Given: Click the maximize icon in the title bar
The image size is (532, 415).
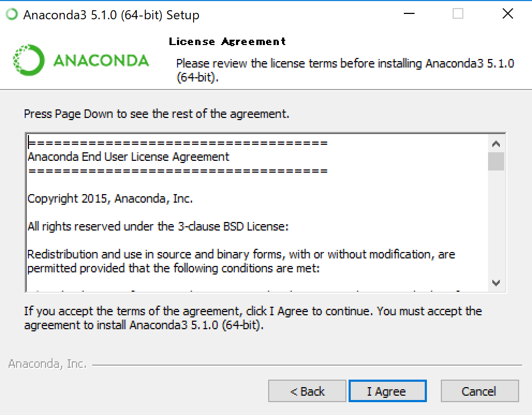Looking at the screenshot, I should click(457, 14).
